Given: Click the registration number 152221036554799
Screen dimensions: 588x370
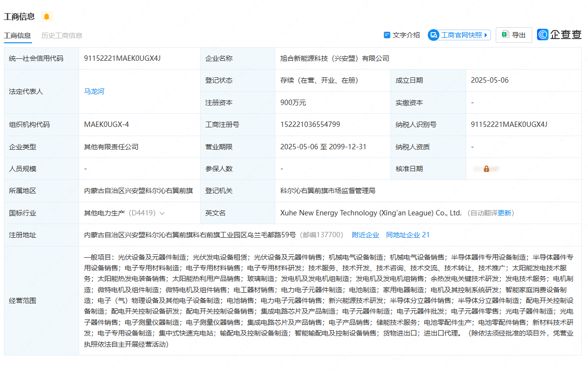Looking at the screenshot, I should pos(310,124).
